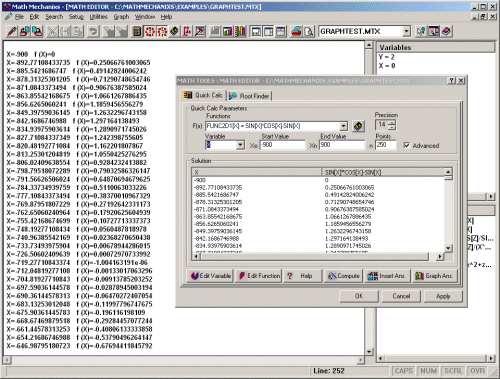Select value 1.297164138493 in solution list
The image size is (500, 379).
click(346, 239)
